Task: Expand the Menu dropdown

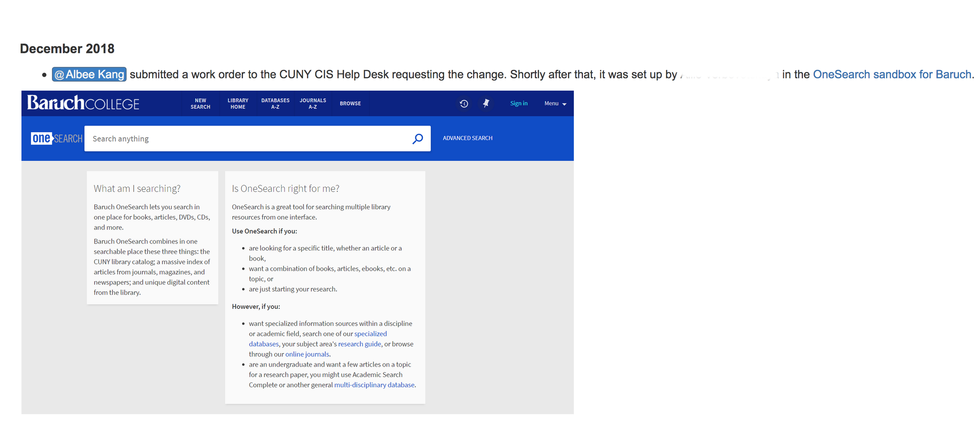Action: point(555,104)
